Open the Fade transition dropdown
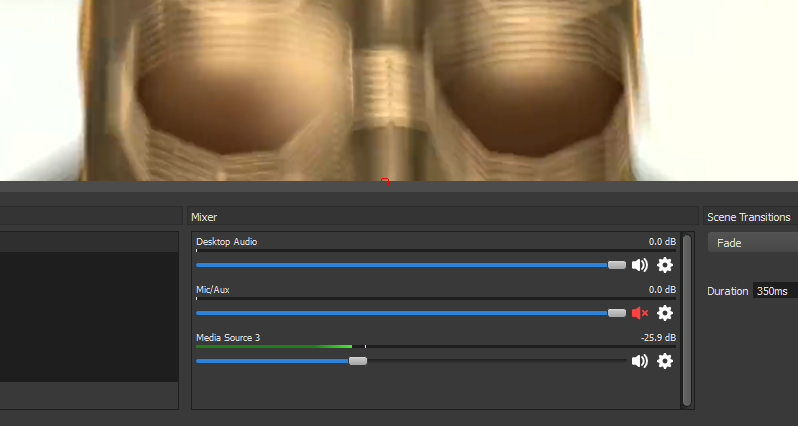 pos(753,243)
